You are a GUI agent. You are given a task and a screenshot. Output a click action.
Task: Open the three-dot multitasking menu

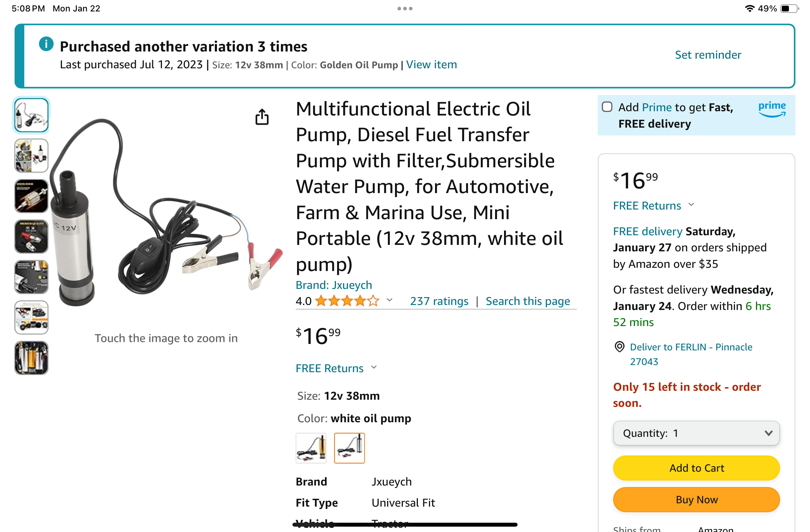(x=405, y=9)
